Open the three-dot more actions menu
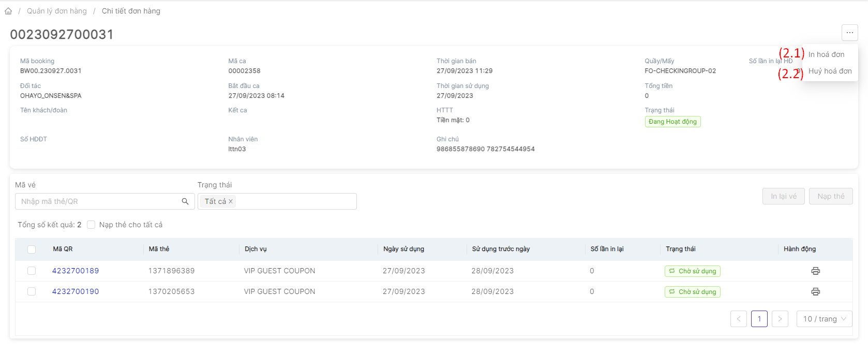 coord(849,33)
